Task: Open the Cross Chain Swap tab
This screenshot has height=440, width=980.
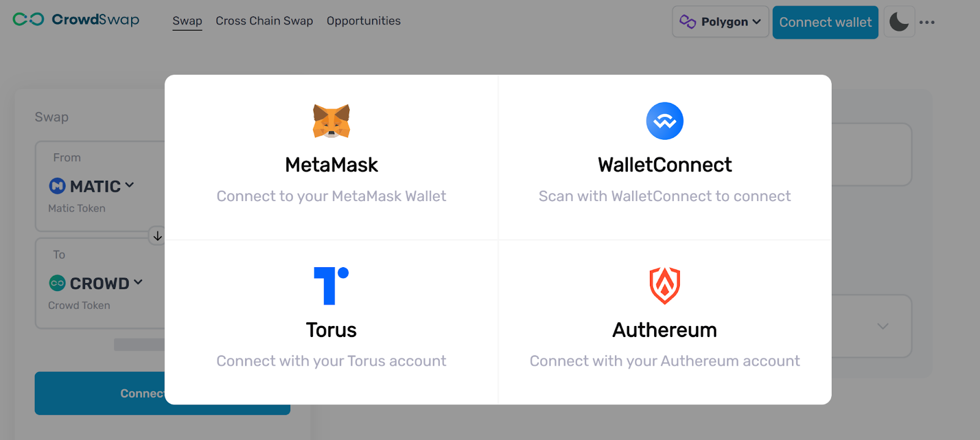Action: click(x=264, y=21)
